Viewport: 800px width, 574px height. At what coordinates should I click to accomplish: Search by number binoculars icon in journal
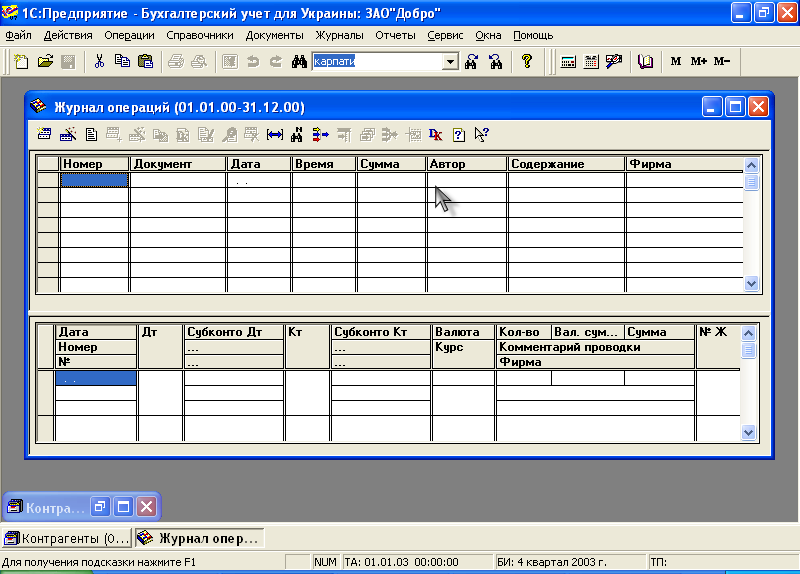click(297, 135)
